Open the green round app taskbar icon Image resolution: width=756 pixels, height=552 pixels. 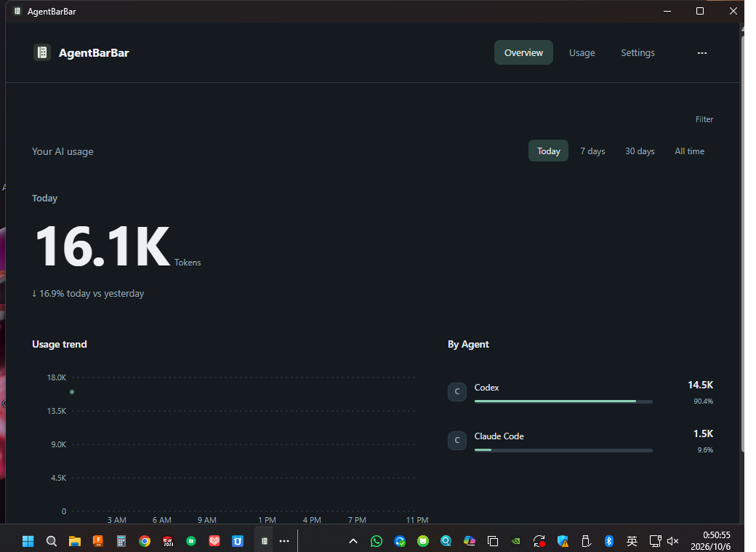(x=191, y=541)
